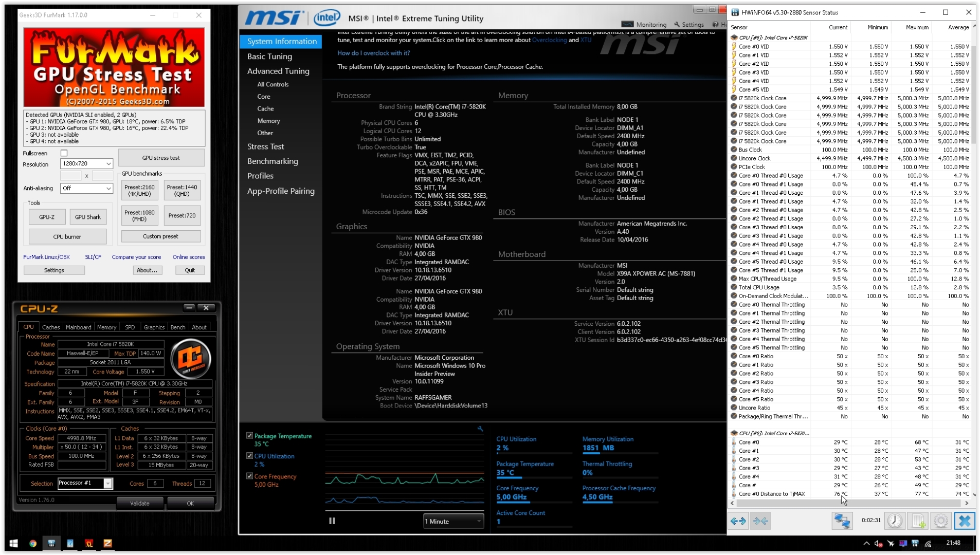Click FurMark icon on taskbar
This screenshot has height=555, width=980.
tap(89, 543)
